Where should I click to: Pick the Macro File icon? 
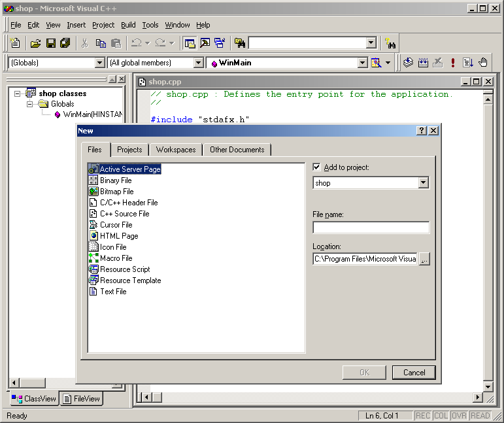pyautogui.click(x=93, y=258)
